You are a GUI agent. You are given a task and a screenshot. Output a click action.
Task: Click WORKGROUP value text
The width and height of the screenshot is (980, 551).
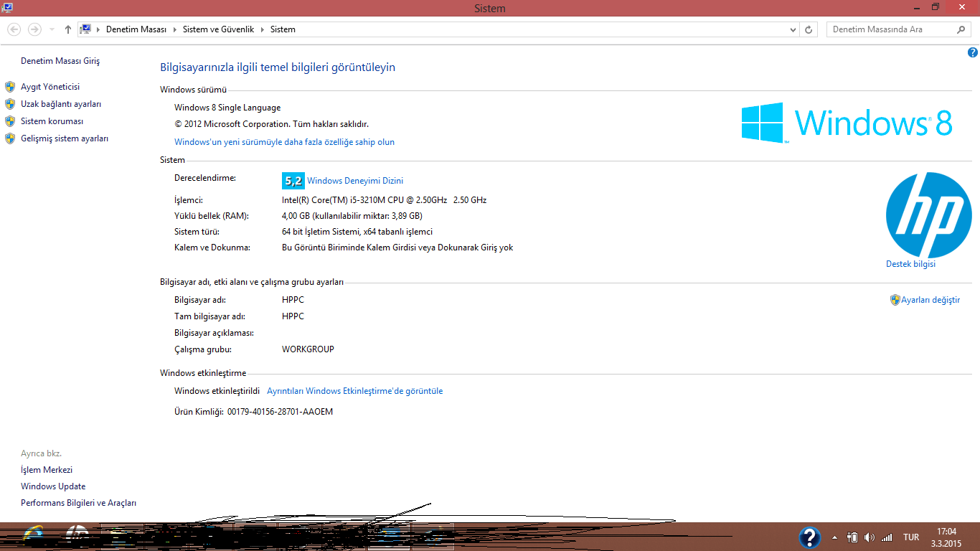tap(308, 349)
